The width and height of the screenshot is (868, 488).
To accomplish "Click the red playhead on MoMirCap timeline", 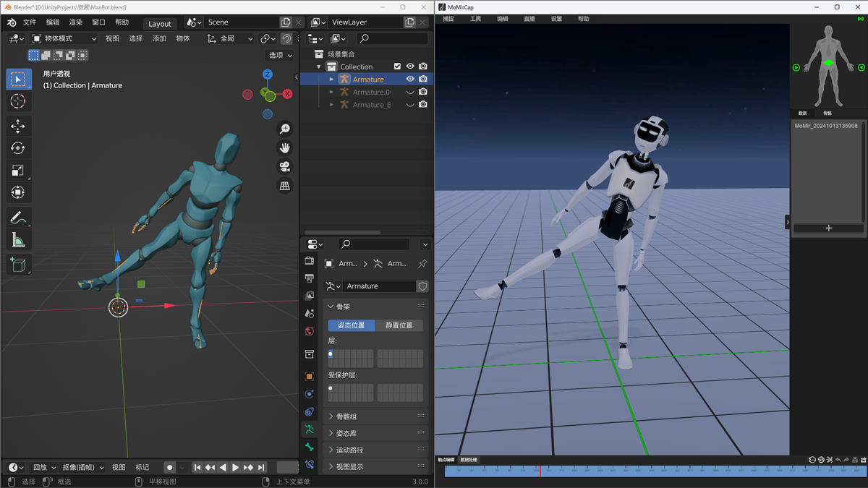I will (x=540, y=471).
